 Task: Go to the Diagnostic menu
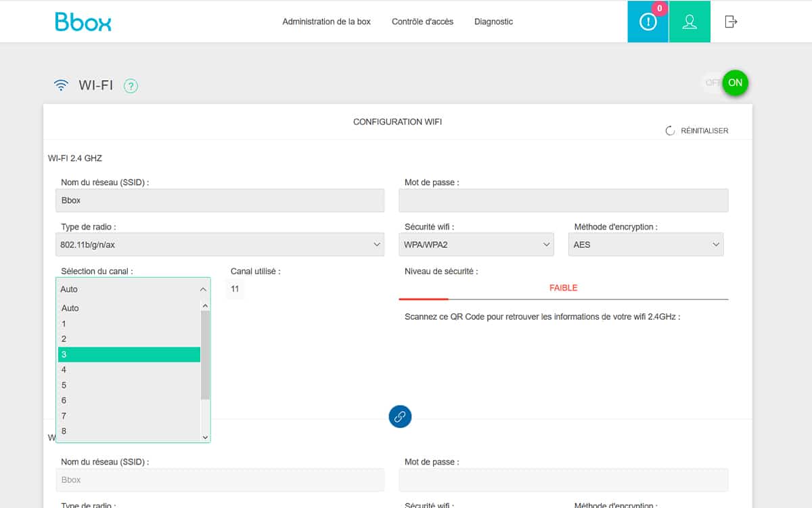493,22
